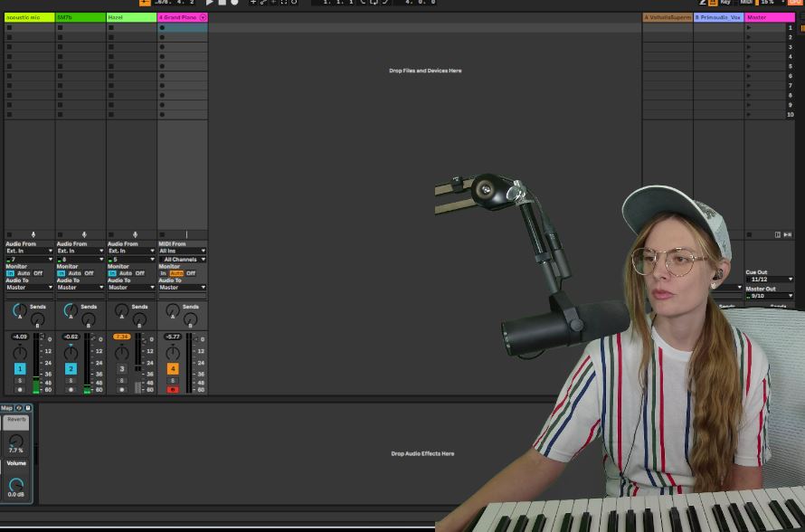The width and height of the screenshot is (805, 532).
Task: Open Hazel Audio To Master dropdown
Action: click(x=131, y=288)
